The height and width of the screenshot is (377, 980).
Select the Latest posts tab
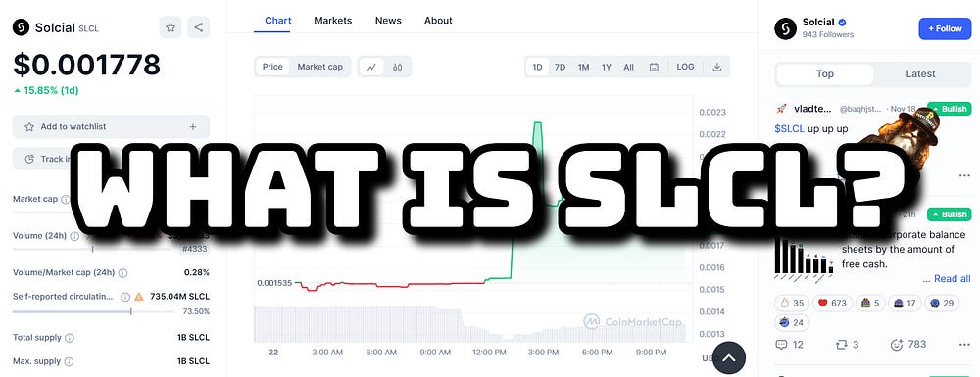(x=920, y=74)
